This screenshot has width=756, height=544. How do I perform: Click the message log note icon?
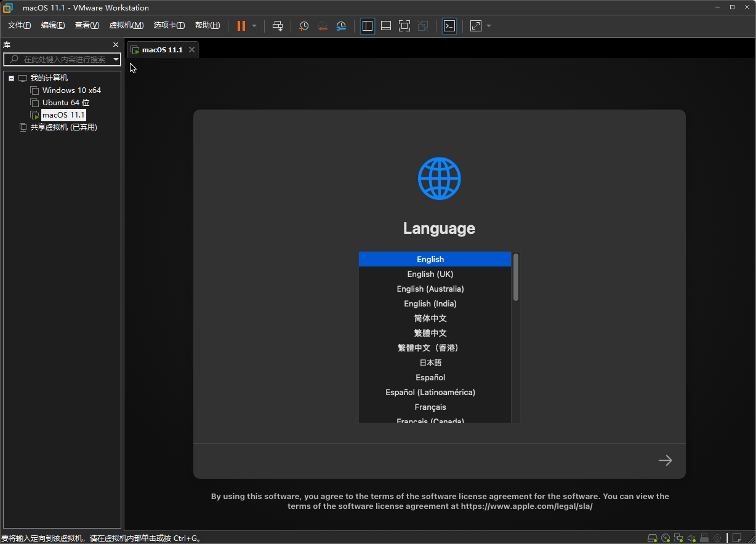(737, 538)
